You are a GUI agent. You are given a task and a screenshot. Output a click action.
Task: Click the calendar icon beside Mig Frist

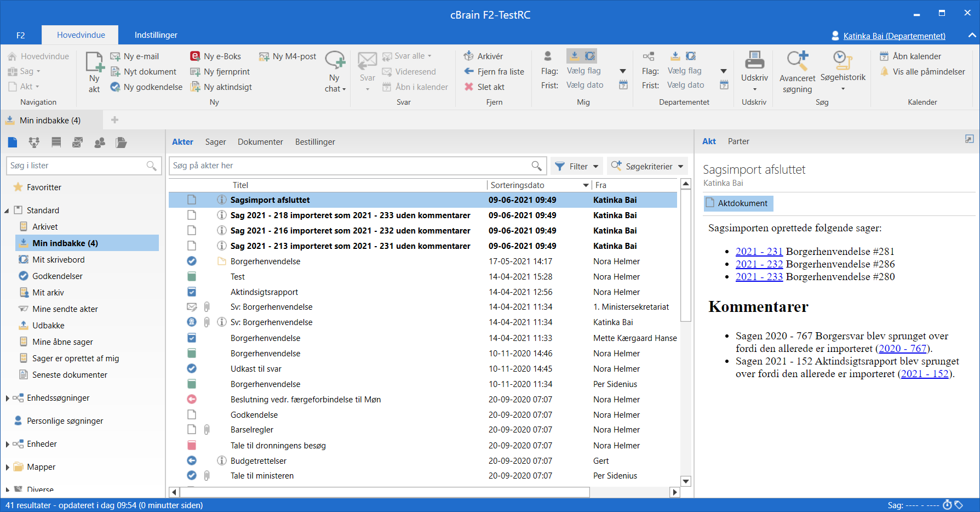[623, 85]
